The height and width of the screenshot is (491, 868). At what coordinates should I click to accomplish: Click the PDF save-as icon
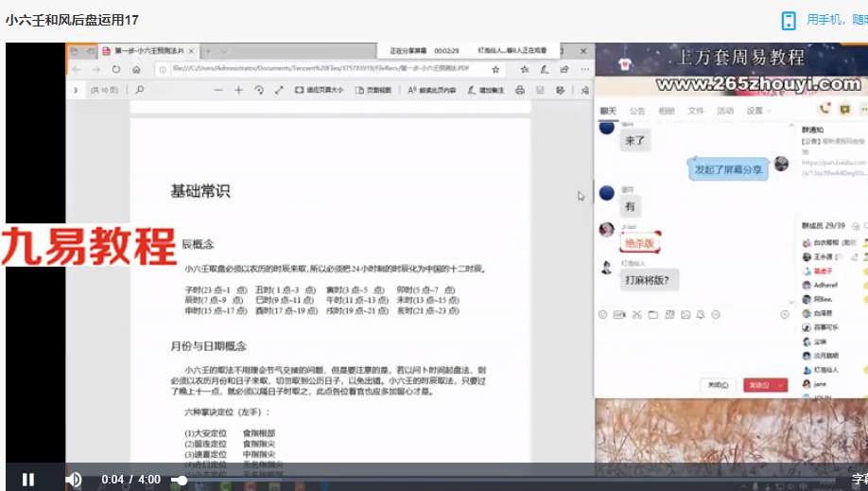point(560,90)
